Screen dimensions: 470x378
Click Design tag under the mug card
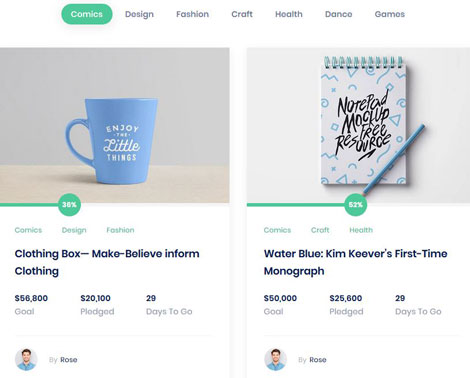click(74, 230)
